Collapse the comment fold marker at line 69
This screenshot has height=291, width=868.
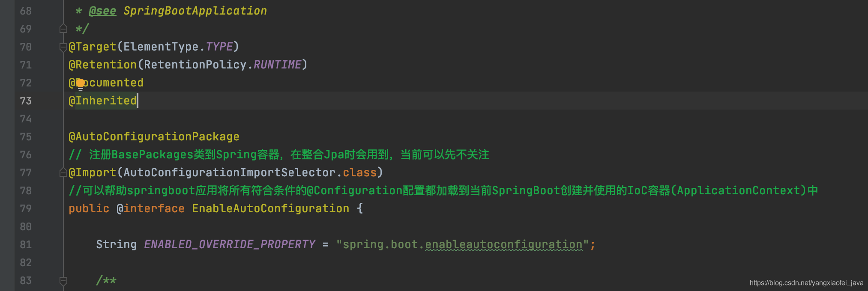pyautogui.click(x=63, y=29)
